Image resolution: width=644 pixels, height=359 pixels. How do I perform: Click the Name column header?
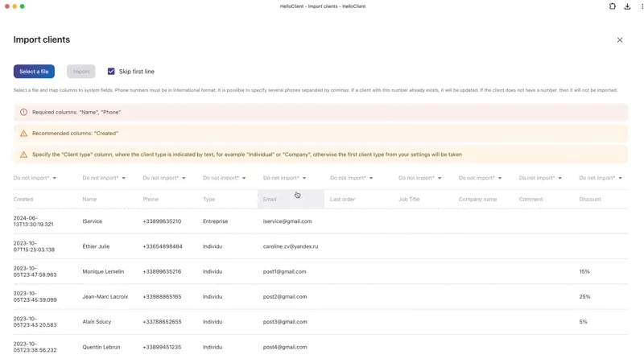(x=89, y=199)
